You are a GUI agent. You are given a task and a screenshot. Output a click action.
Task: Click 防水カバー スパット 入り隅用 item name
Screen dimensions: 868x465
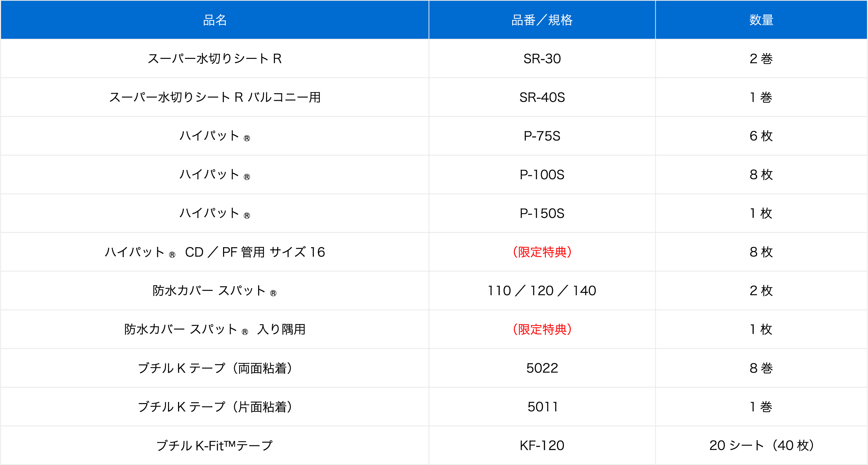click(x=215, y=329)
